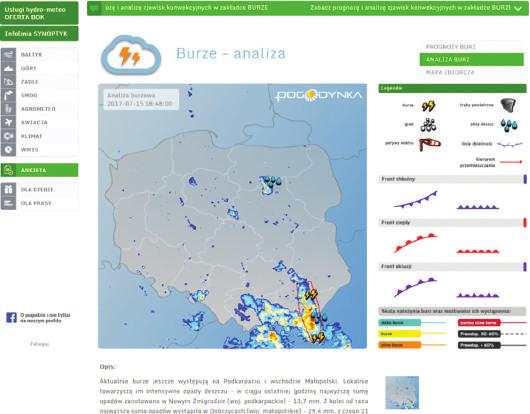Click the porywy wiatru windsock legend icon
This screenshot has height=414, width=530.
point(430,144)
